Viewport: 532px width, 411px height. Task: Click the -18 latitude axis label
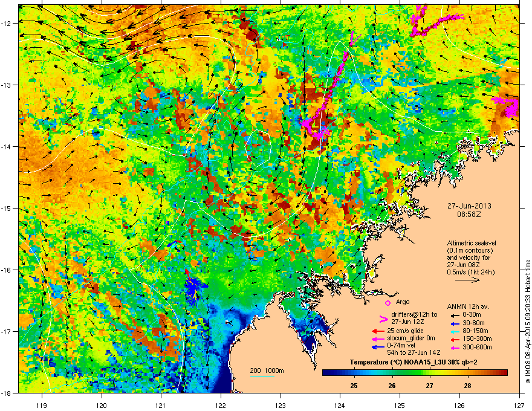(7, 393)
